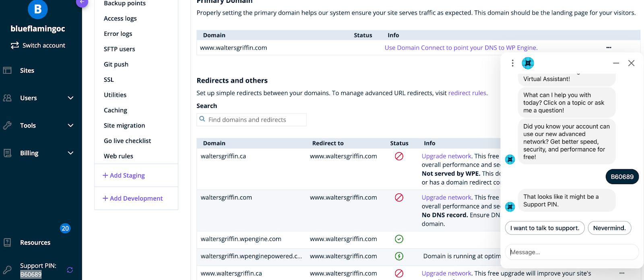Click the search magnifier icon
Screen dimensions: 644x280
tap(202, 119)
